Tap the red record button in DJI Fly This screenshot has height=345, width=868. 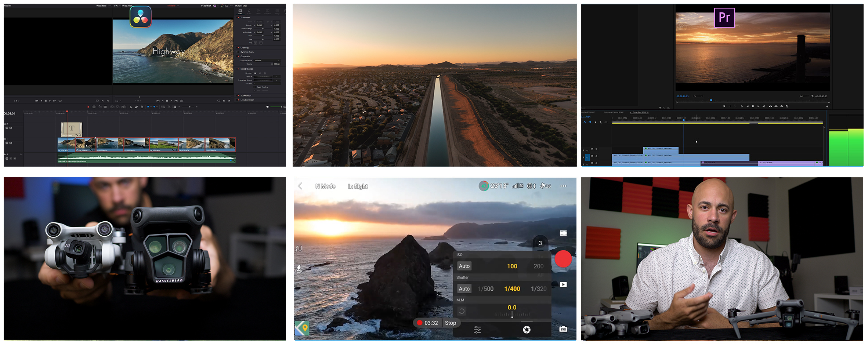563,259
